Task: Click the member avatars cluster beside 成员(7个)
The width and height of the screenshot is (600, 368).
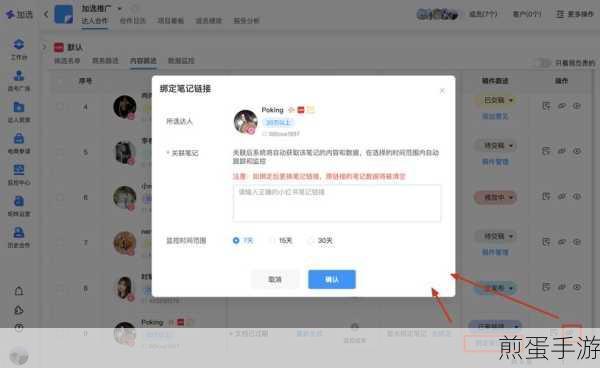Action: pos(437,15)
